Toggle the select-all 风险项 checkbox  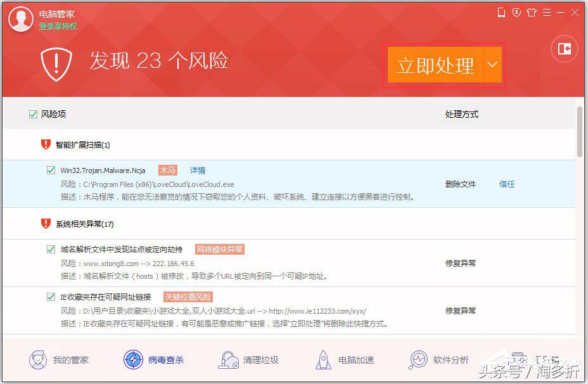(x=32, y=114)
